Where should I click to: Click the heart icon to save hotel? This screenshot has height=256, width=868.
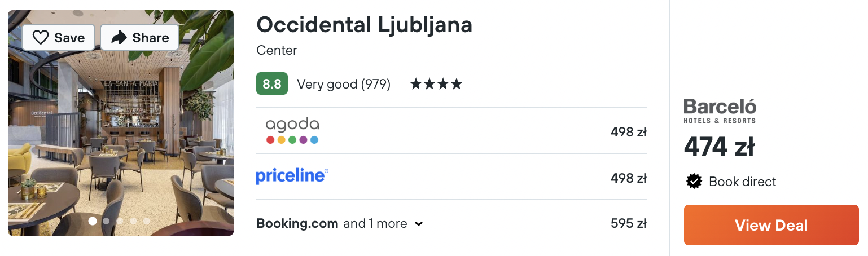[41, 38]
